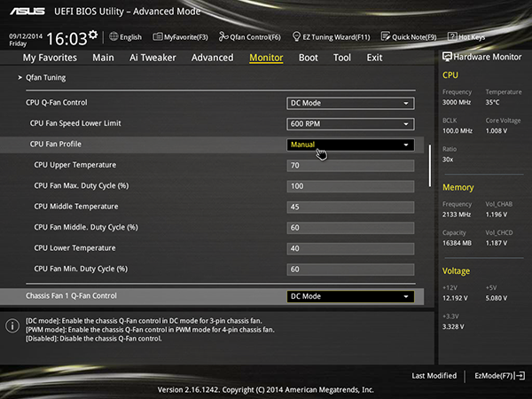Click the +12V reading 12.192 V

coord(455,298)
